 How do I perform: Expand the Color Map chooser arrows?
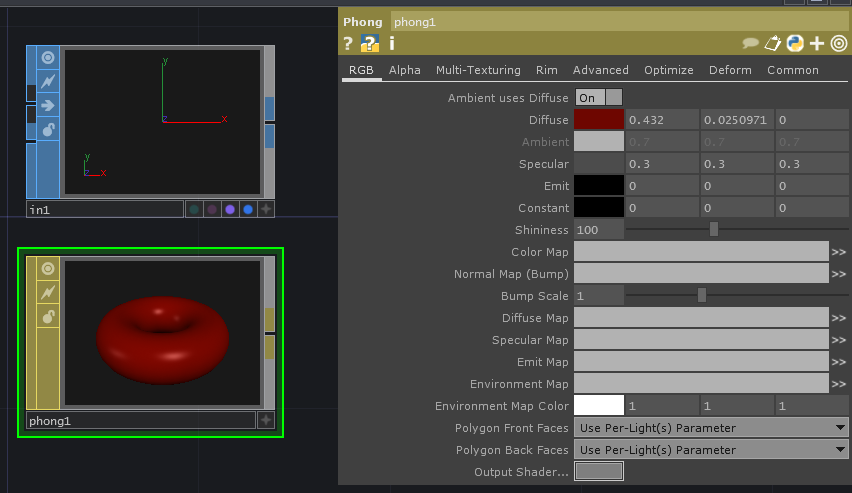(839, 252)
